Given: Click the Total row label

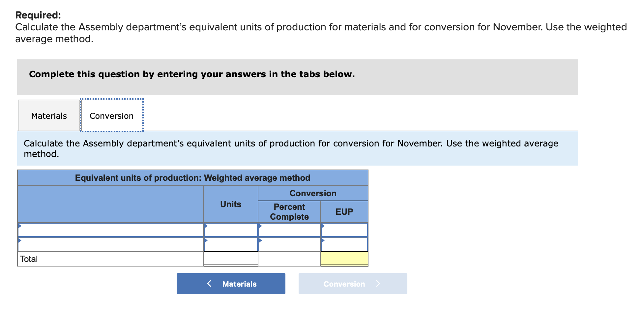Looking at the screenshot, I should point(29,259).
